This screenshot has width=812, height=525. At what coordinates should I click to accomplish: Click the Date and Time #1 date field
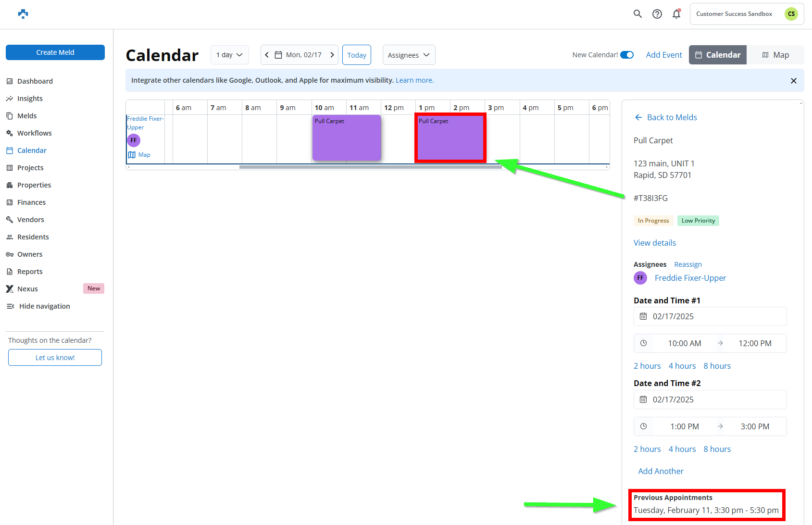[x=710, y=316]
